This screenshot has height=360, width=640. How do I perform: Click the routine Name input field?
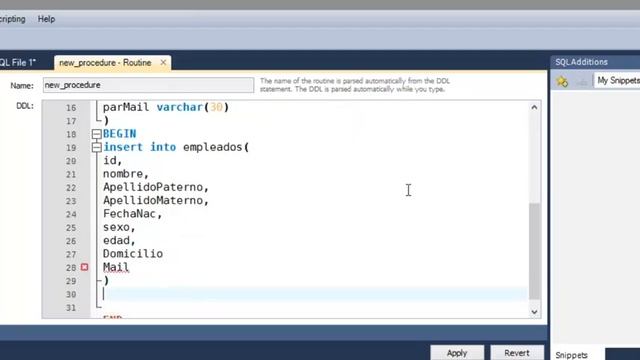pyautogui.click(x=148, y=85)
